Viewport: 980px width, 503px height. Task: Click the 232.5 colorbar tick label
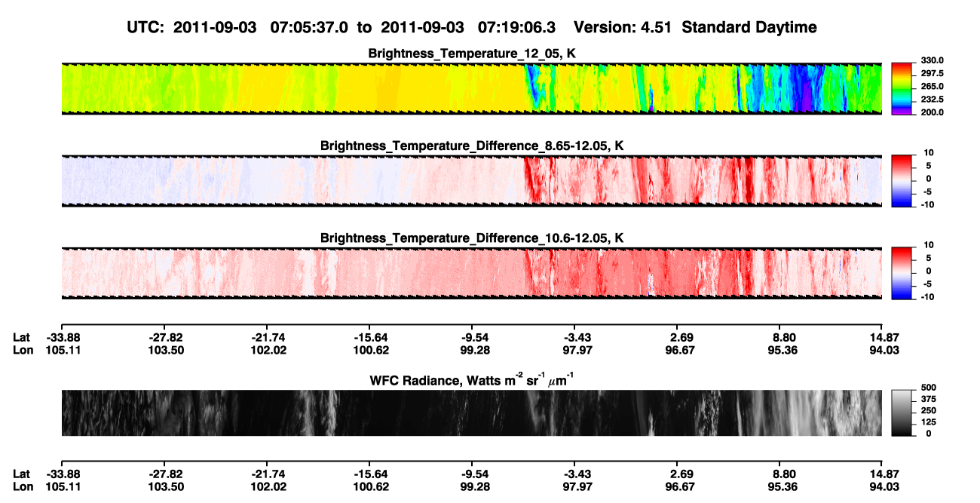pos(933,99)
